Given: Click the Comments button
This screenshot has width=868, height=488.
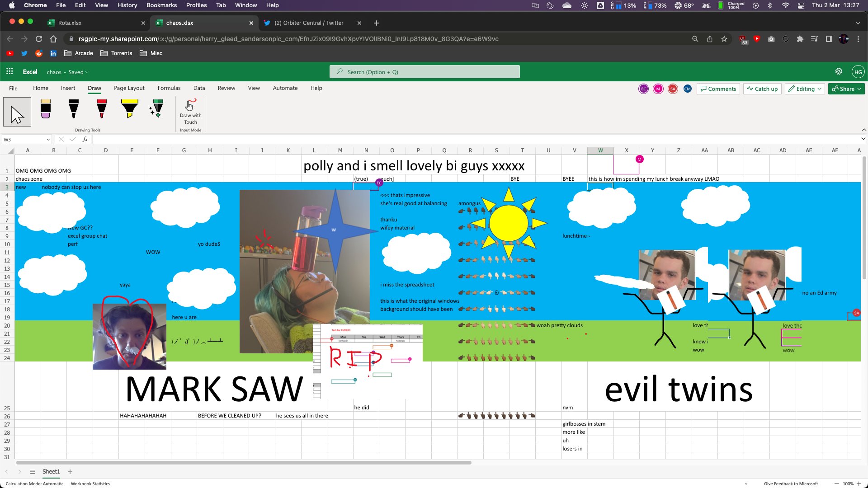Looking at the screenshot, I should pos(718,89).
